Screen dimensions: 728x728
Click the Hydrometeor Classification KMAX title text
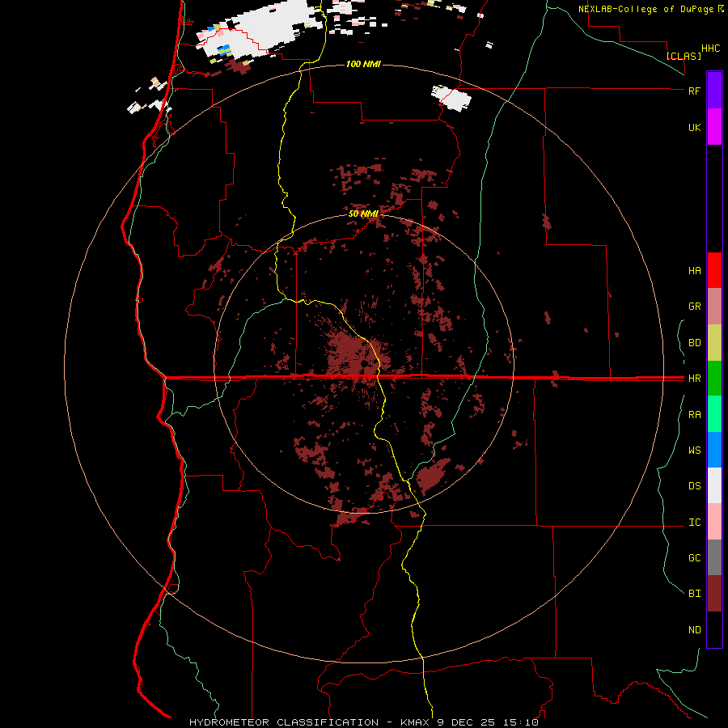tap(363, 722)
